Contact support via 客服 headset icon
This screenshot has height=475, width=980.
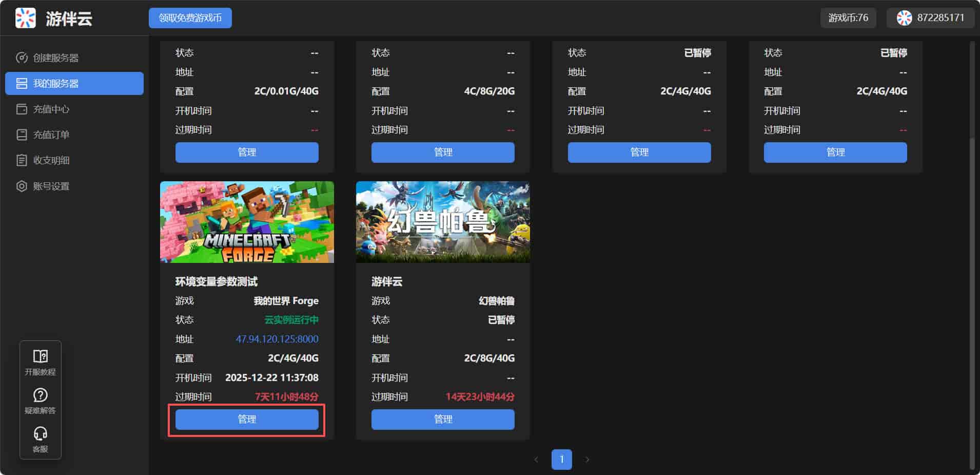coord(40,434)
